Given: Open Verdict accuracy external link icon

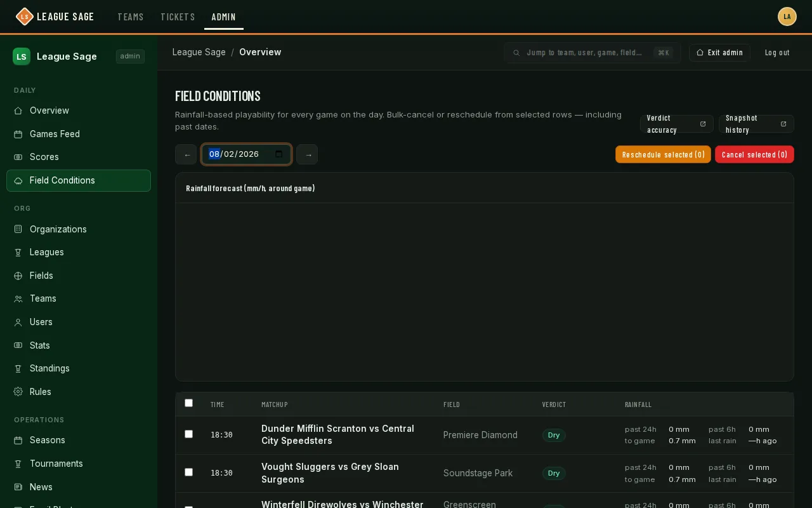Looking at the screenshot, I should point(702,124).
